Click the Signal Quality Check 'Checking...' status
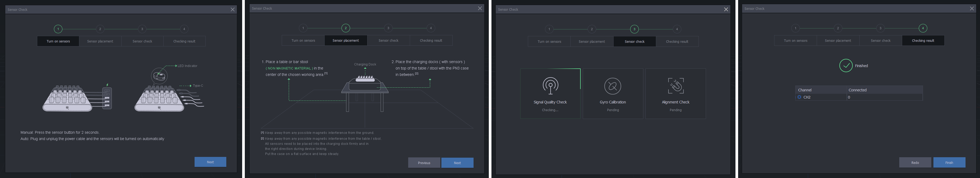The width and height of the screenshot is (980, 178). [550, 110]
